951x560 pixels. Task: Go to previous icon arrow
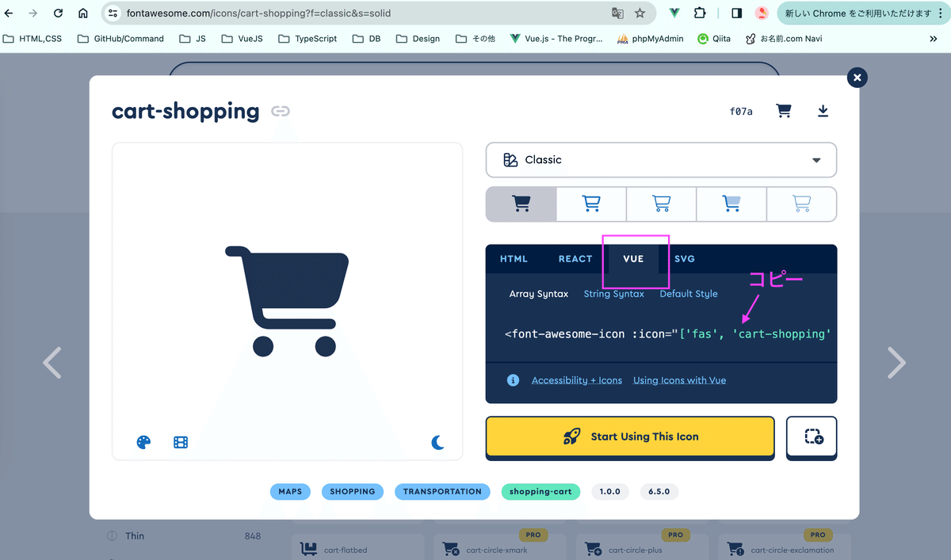point(52,363)
